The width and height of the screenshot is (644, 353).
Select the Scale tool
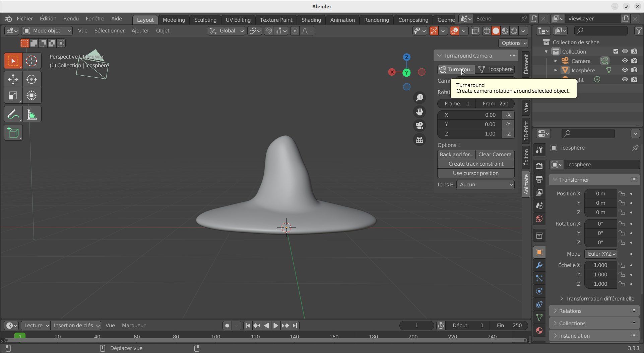[x=13, y=96]
